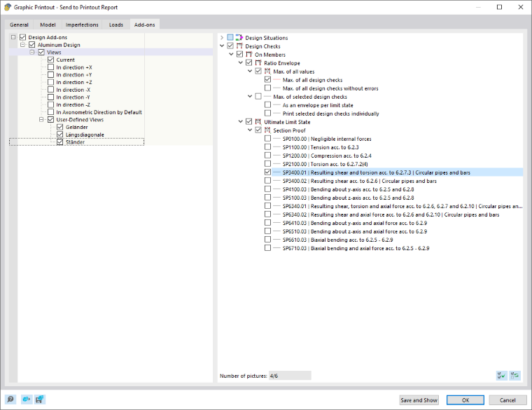532x410 pixels.
Task: Select the Add-ons tab
Action: coord(144,24)
